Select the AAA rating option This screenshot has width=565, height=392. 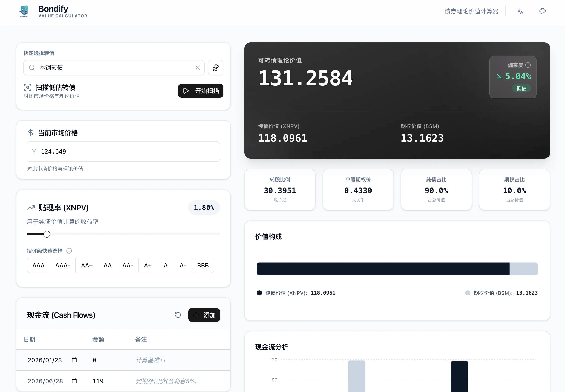click(x=38, y=266)
